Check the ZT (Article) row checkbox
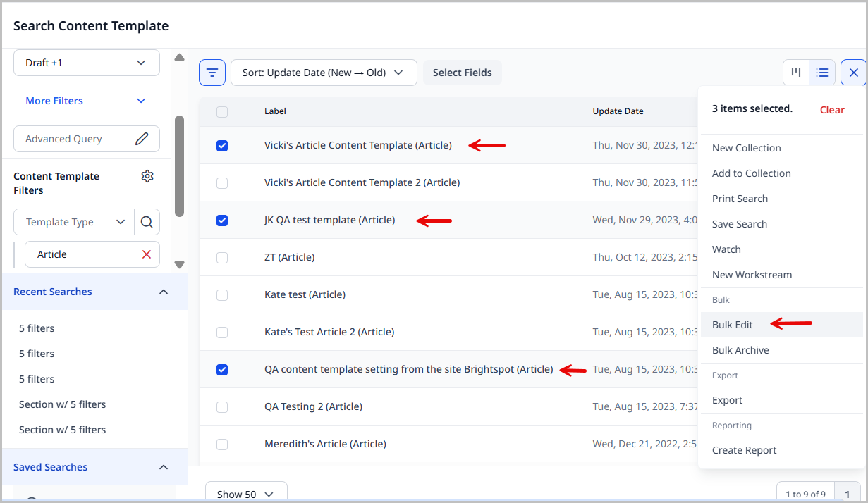Viewport: 868px width, 503px height. click(222, 257)
